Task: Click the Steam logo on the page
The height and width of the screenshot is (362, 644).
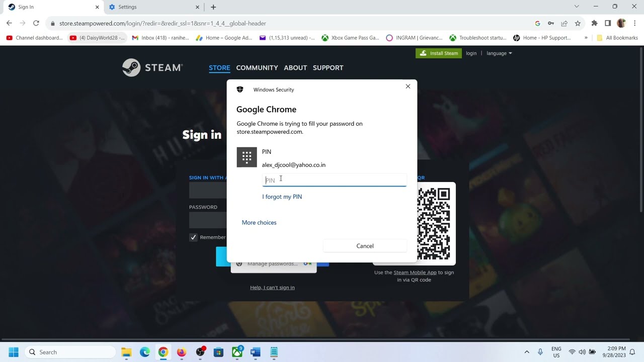Action: 152,67
